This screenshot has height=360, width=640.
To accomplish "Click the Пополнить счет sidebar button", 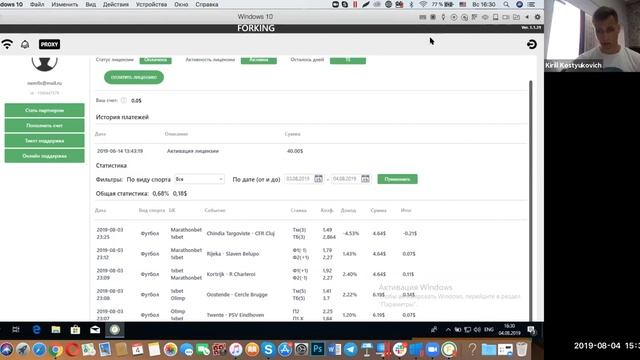I will click(44, 125).
